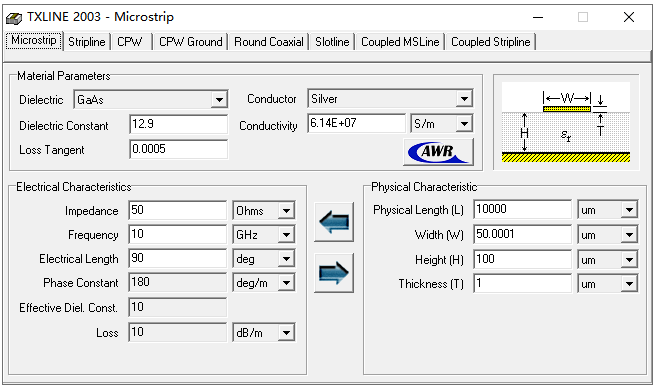Click the Physical Characteristic group label
The image size is (658, 389).
tap(424, 187)
